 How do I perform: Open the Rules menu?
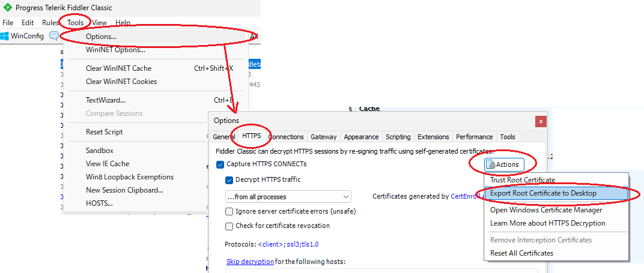50,23
